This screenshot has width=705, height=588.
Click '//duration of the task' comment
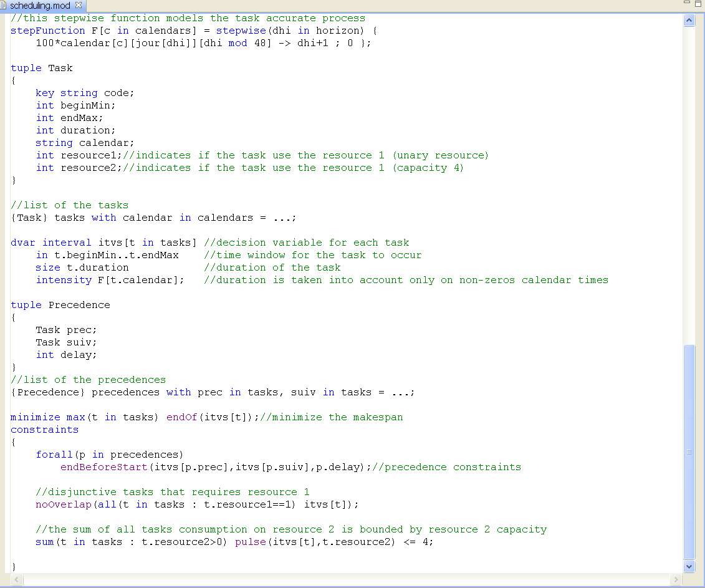pyautogui.click(x=272, y=267)
